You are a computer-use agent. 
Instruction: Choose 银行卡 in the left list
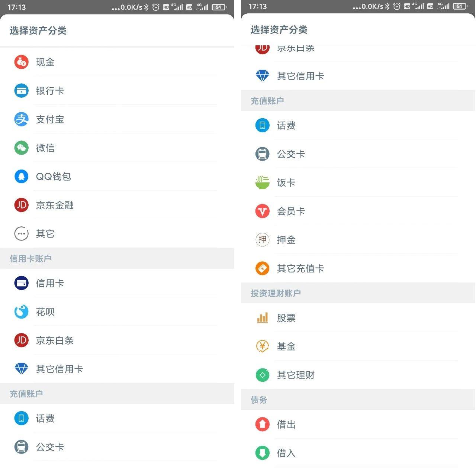pos(117,91)
